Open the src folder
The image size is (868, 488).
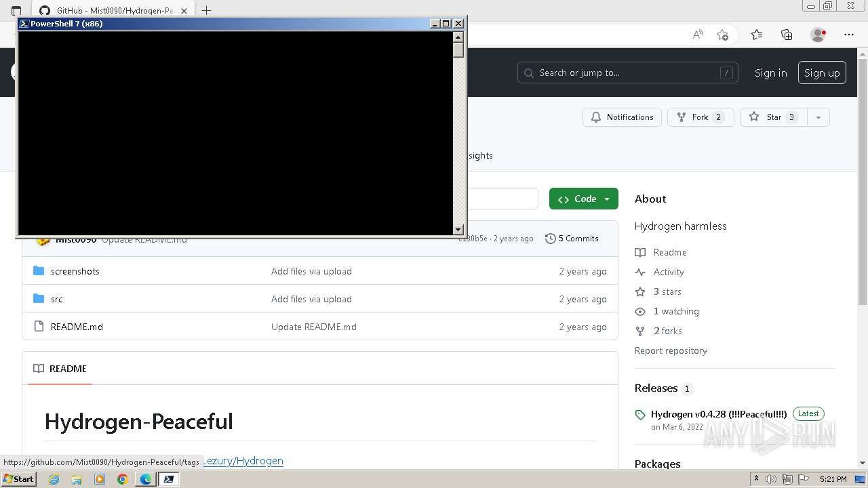pyautogui.click(x=57, y=299)
